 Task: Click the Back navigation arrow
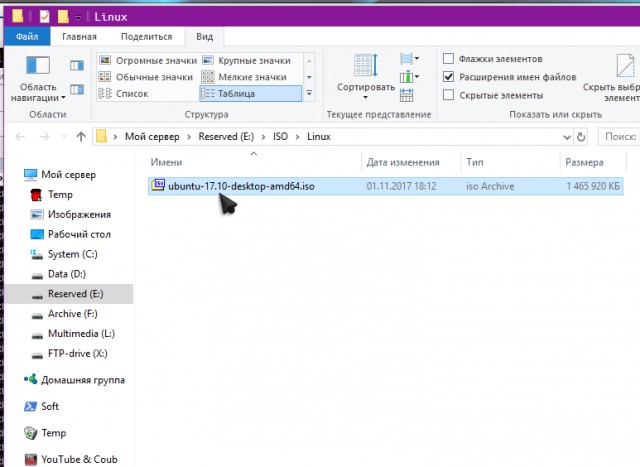click(20, 137)
